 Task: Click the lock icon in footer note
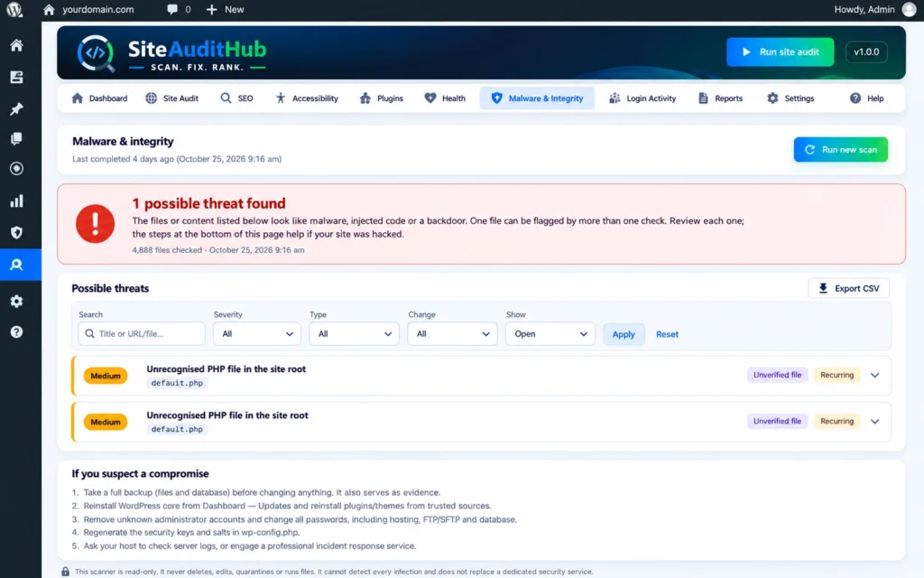point(65,572)
